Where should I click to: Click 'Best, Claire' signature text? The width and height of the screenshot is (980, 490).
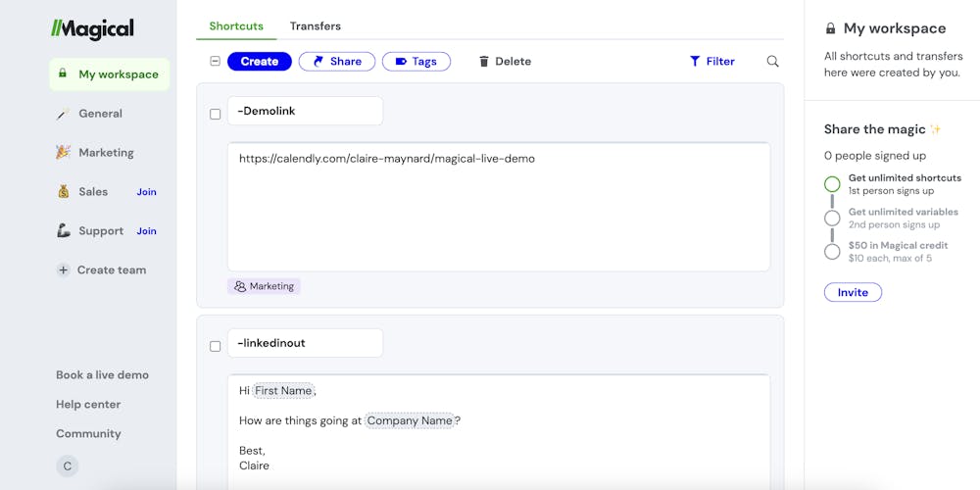click(255, 458)
